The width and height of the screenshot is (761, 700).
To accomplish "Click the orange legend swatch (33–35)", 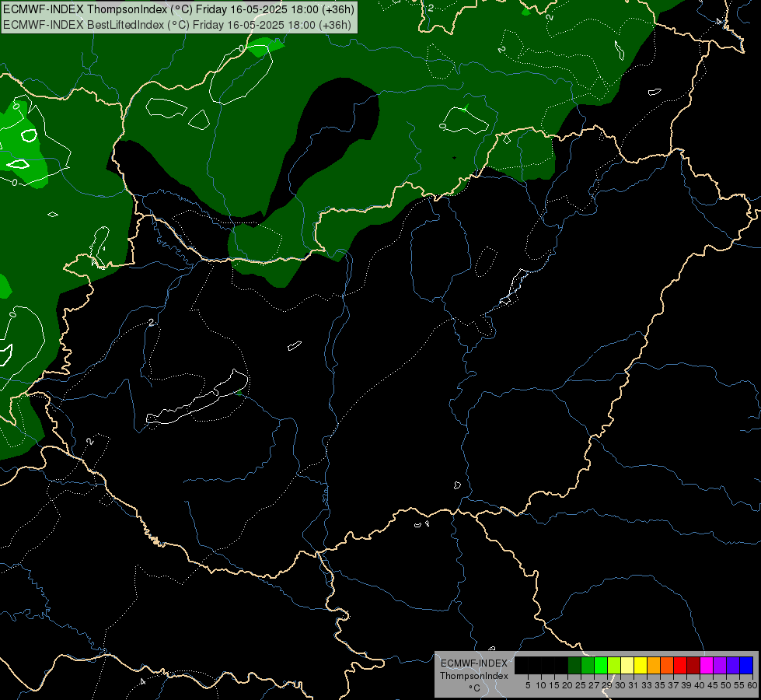I will click(654, 665).
